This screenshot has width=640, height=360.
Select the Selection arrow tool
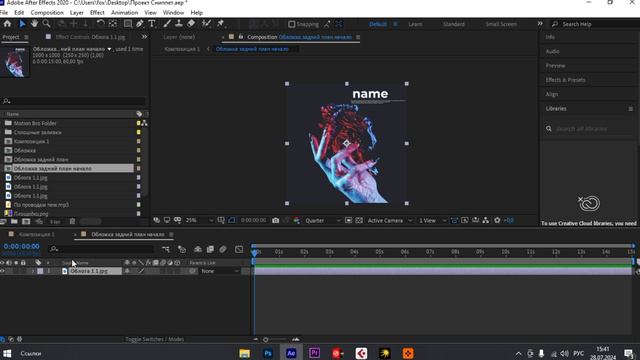[22, 24]
